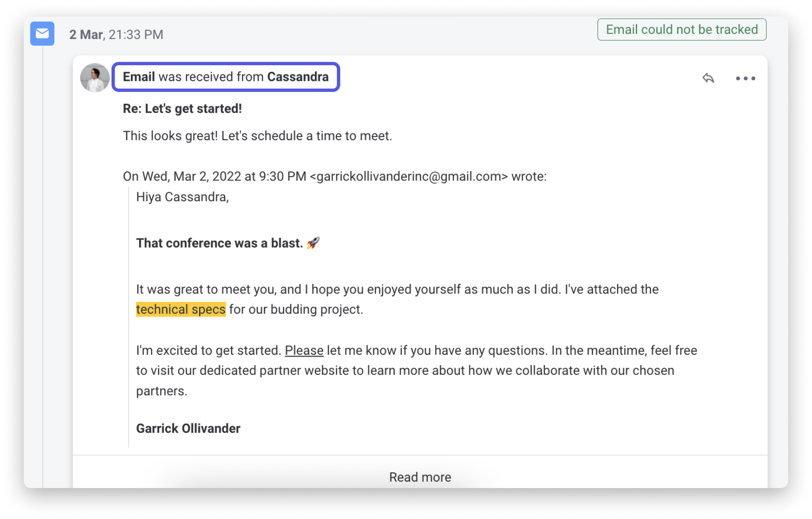Open the subject 'Re: Let's get started!'

click(183, 109)
